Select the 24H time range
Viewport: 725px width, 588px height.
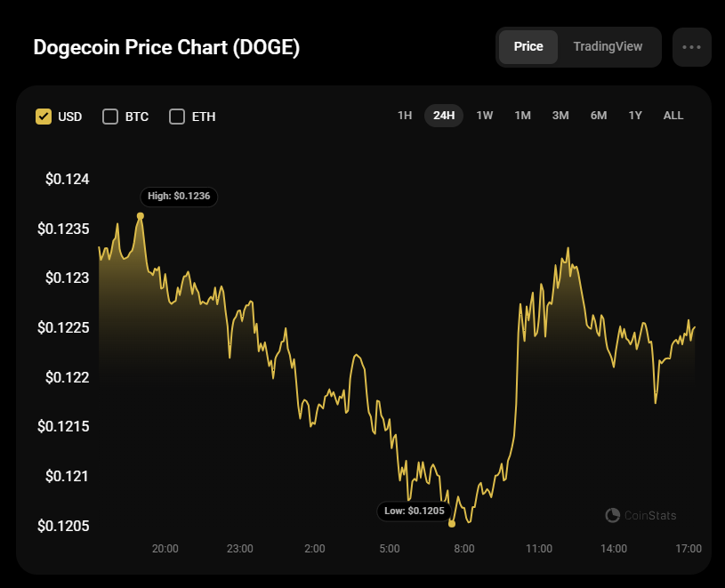click(x=444, y=116)
